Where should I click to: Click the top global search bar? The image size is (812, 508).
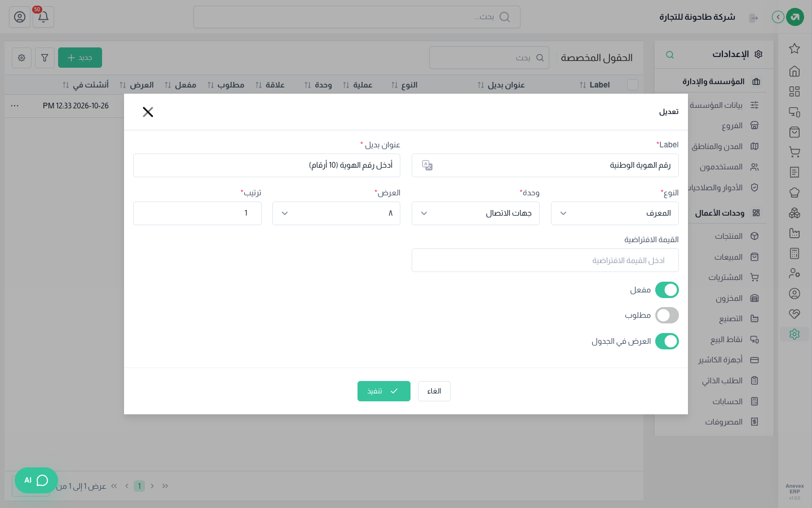357,17
